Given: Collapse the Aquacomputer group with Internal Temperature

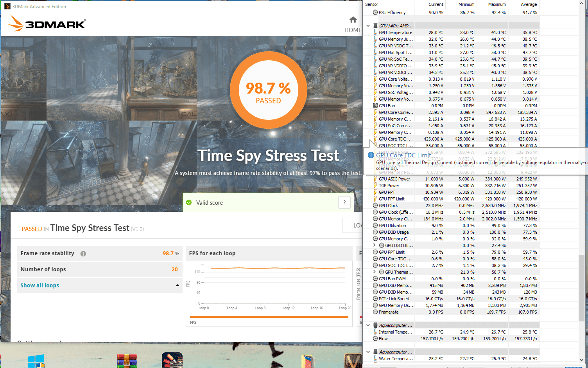Looking at the screenshot, I should 368,325.
